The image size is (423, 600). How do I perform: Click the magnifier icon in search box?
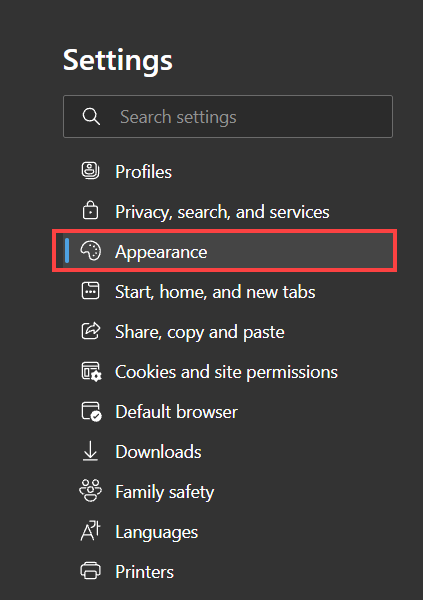(91, 116)
